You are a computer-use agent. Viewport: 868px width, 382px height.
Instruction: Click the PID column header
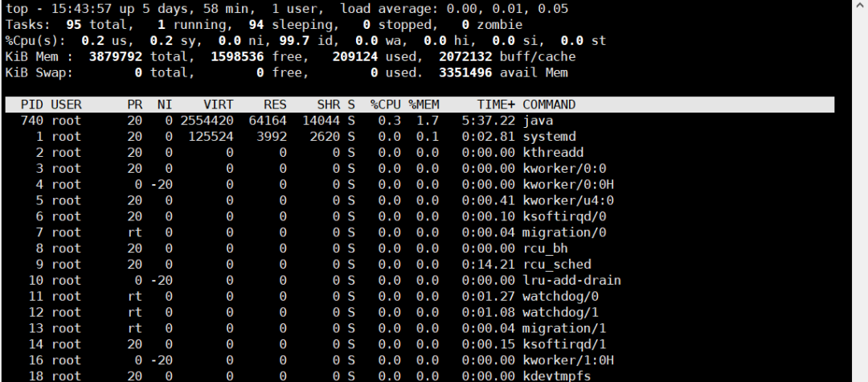tap(32, 105)
